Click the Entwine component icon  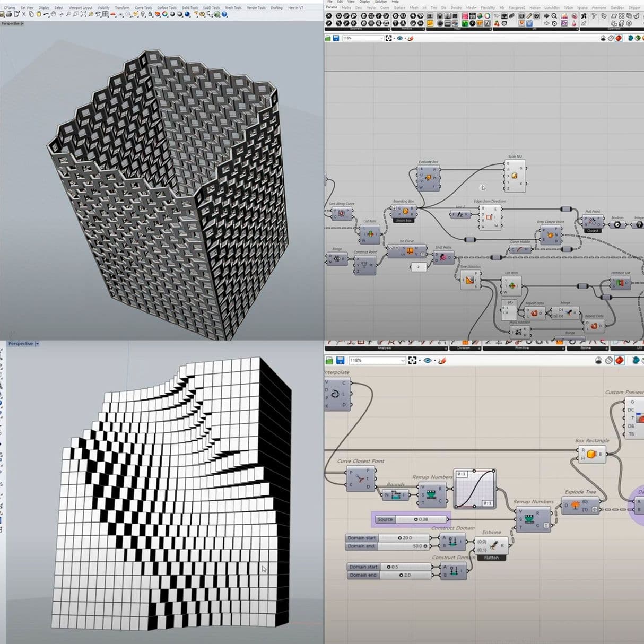pyautogui.click(x=494, y=545)
